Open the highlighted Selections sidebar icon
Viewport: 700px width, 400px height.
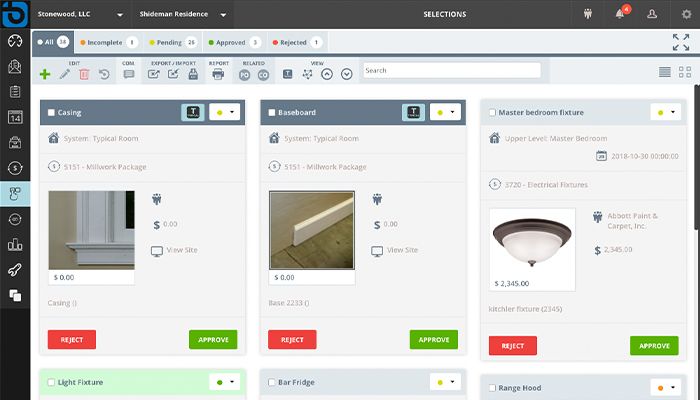[15, 194]
